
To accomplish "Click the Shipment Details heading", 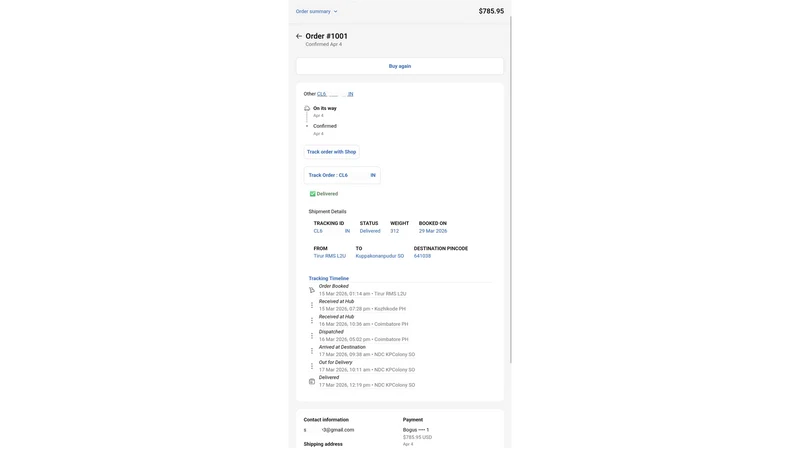I will 327,212.
